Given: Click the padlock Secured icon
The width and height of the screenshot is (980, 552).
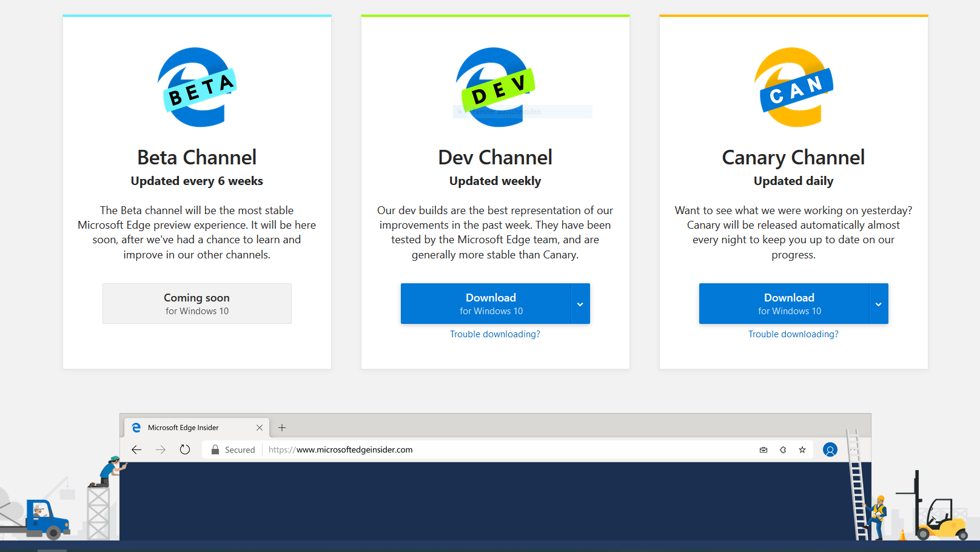Looking at the screenshot, I should (x=215, y=449).
